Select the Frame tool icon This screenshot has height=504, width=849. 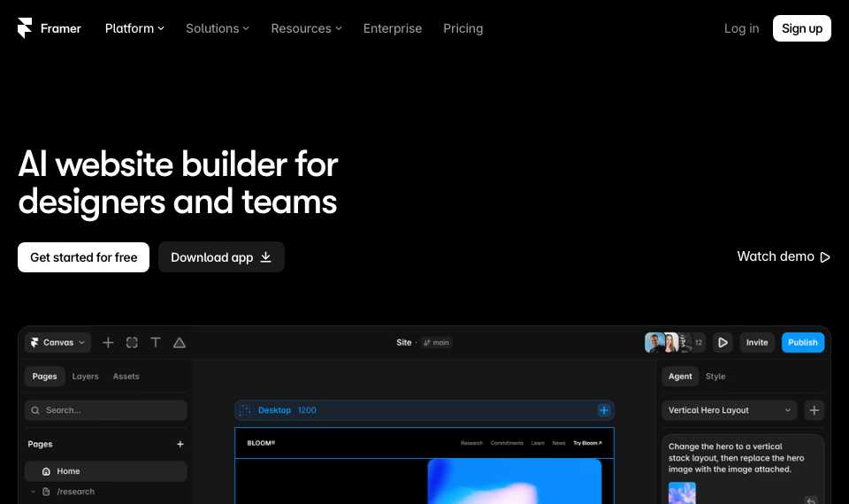pos(132,342)
